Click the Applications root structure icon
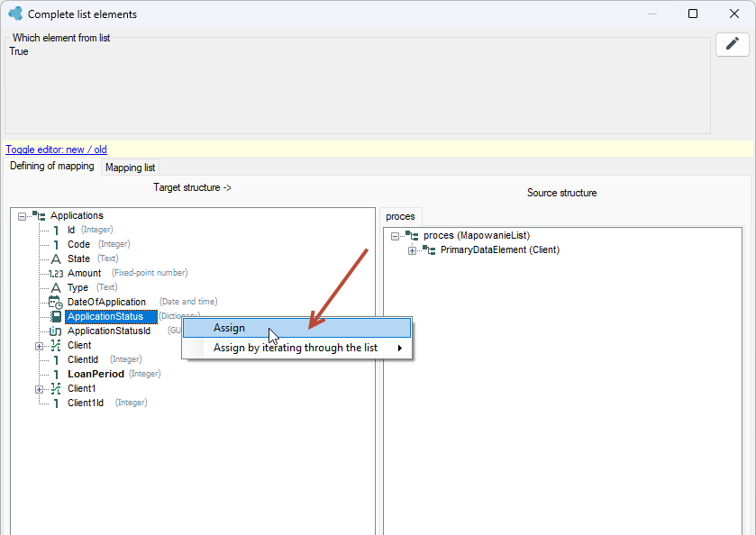The image size is (756, 535). pos(39,215)
